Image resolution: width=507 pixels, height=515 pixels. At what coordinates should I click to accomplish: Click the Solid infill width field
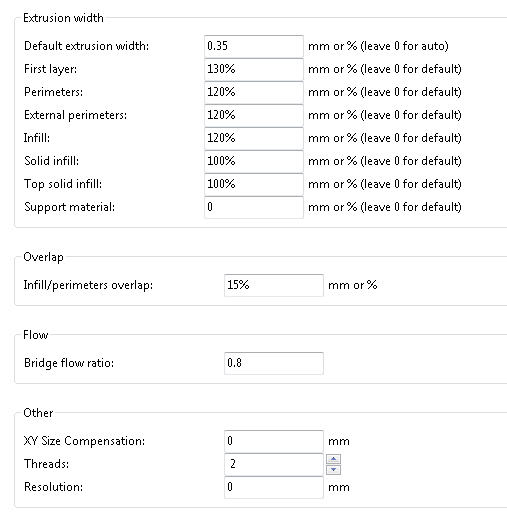(254, 161)
